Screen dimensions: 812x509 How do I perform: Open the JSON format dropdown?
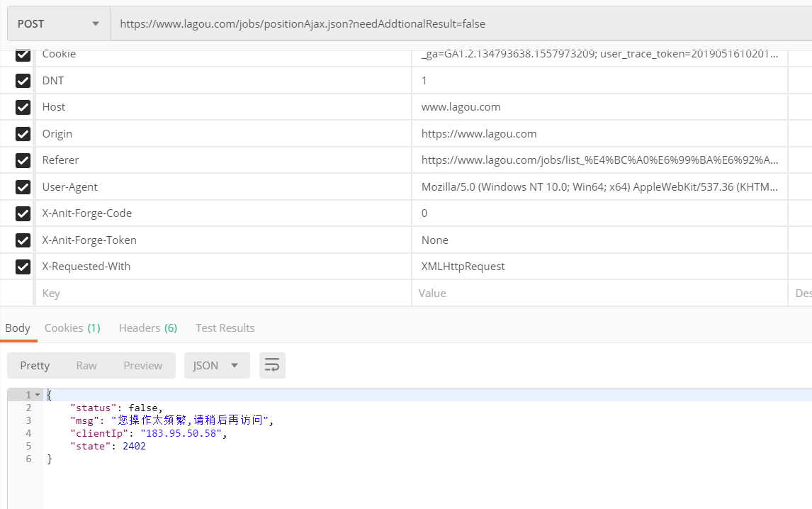coord(217,366)
